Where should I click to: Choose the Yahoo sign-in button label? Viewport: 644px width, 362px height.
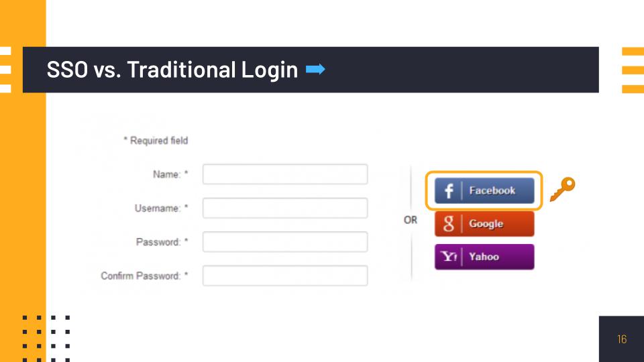484,257
